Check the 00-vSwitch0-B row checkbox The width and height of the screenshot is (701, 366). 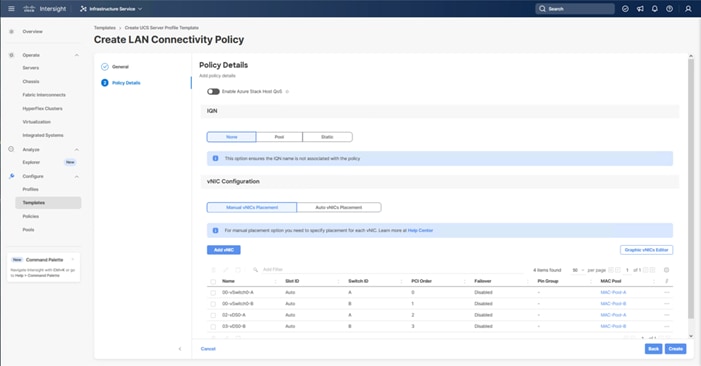click(x=213, y=304)
